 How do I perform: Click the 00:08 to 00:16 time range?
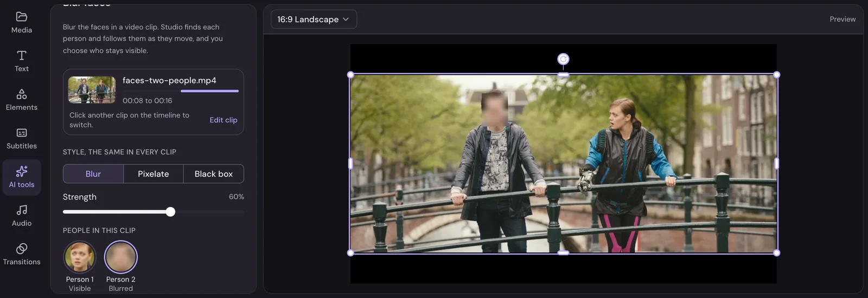coord(147,101)
